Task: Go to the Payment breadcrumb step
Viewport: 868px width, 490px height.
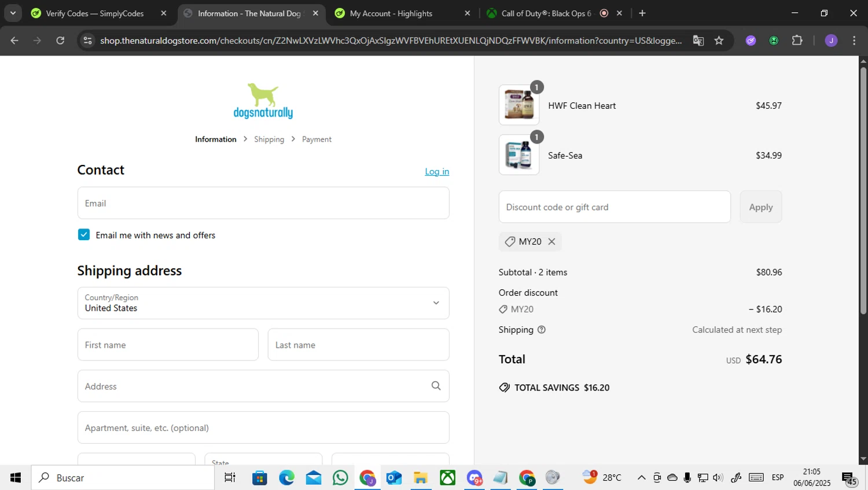Action: click(x=317, y=139)
